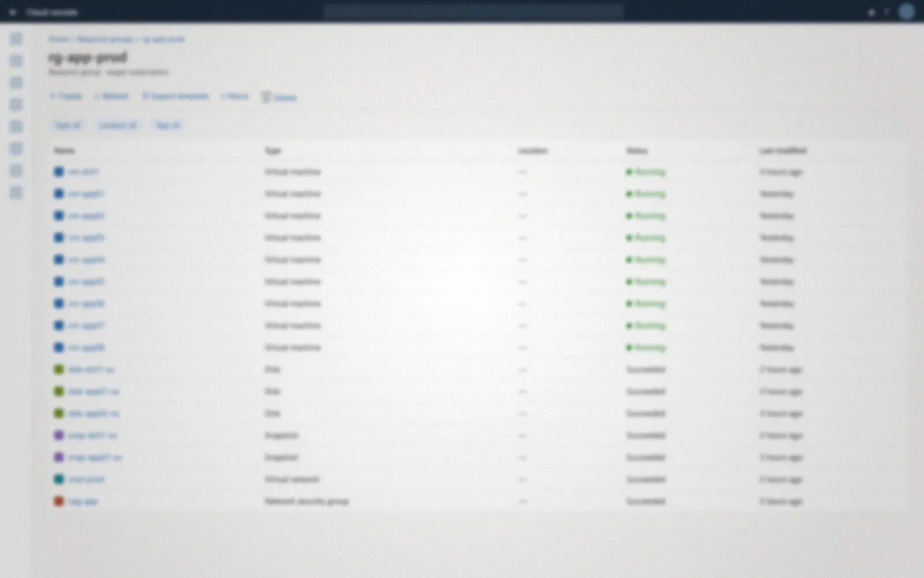Click the Virtual network type cell
The height and width of the screenshot is (578, 924).
(292, 480)
